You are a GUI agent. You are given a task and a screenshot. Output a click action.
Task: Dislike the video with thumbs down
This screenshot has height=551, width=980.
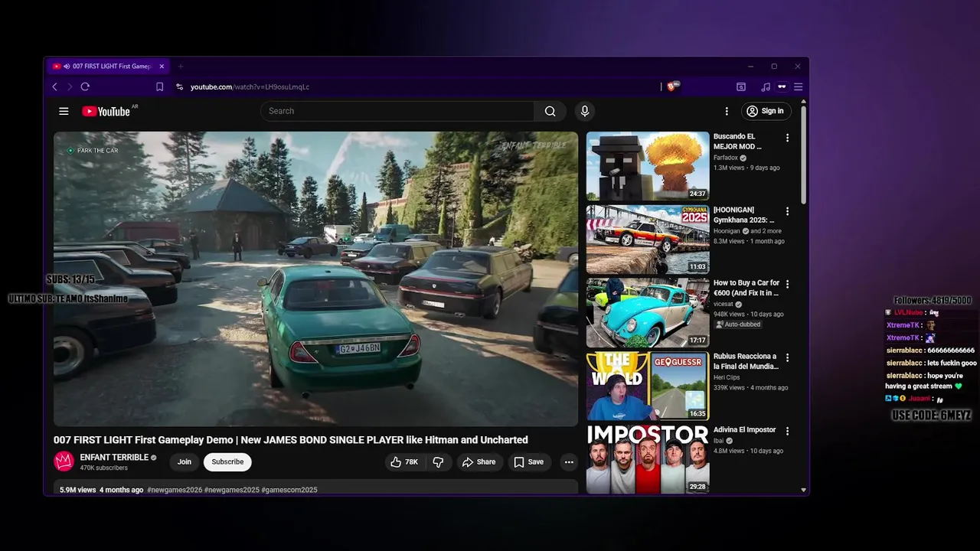pyautogui.click(x=438, y=461)
